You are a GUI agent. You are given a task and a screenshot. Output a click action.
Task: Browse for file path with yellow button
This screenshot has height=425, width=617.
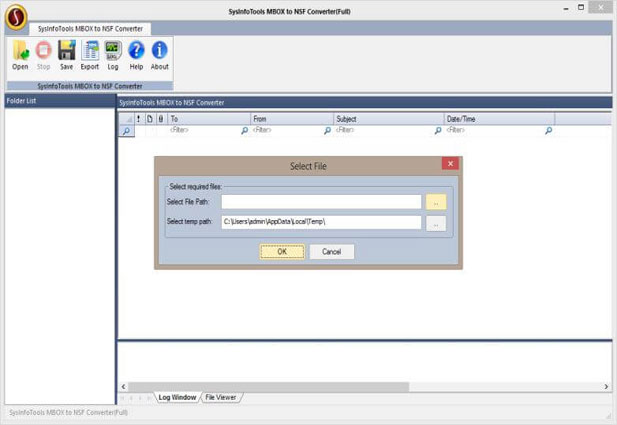coord(436,202)
